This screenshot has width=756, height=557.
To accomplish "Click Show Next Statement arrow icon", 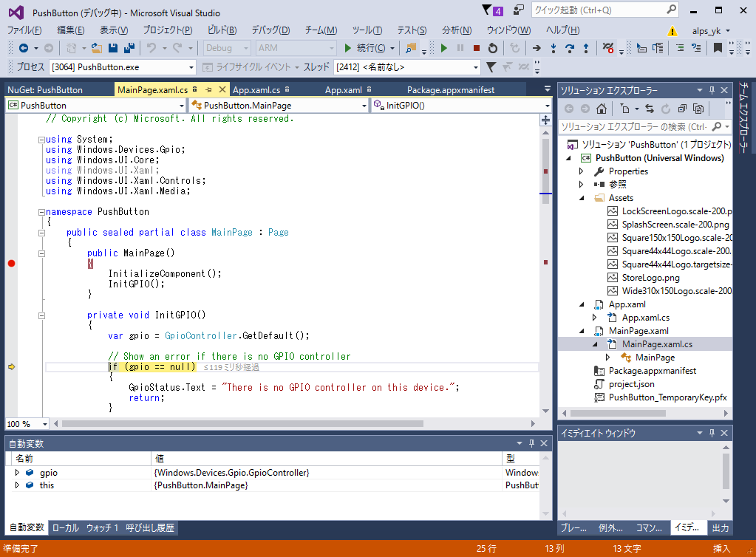I will click(x=536, y=48).
